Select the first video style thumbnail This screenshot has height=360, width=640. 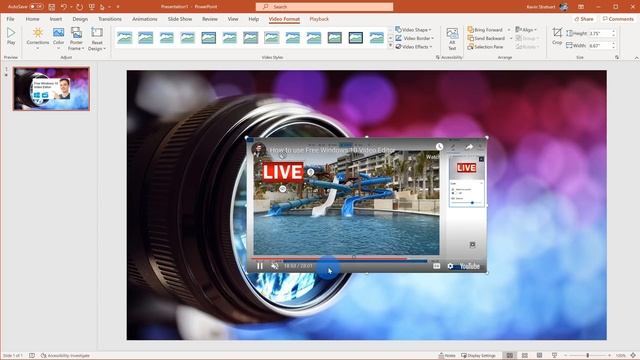point(124,38)
